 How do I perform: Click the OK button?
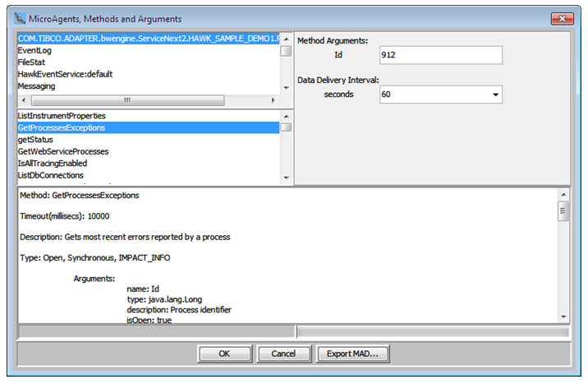pyautogui.click(x=225, y=354)
